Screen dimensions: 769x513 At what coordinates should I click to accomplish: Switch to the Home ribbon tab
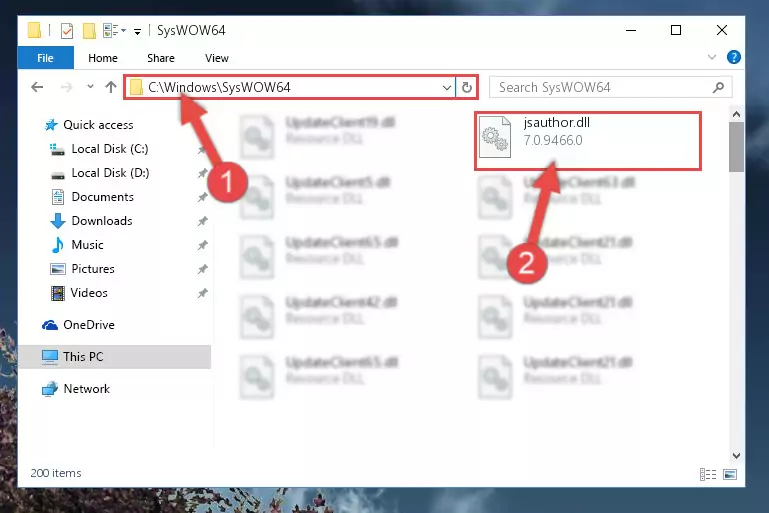(103, 58)
